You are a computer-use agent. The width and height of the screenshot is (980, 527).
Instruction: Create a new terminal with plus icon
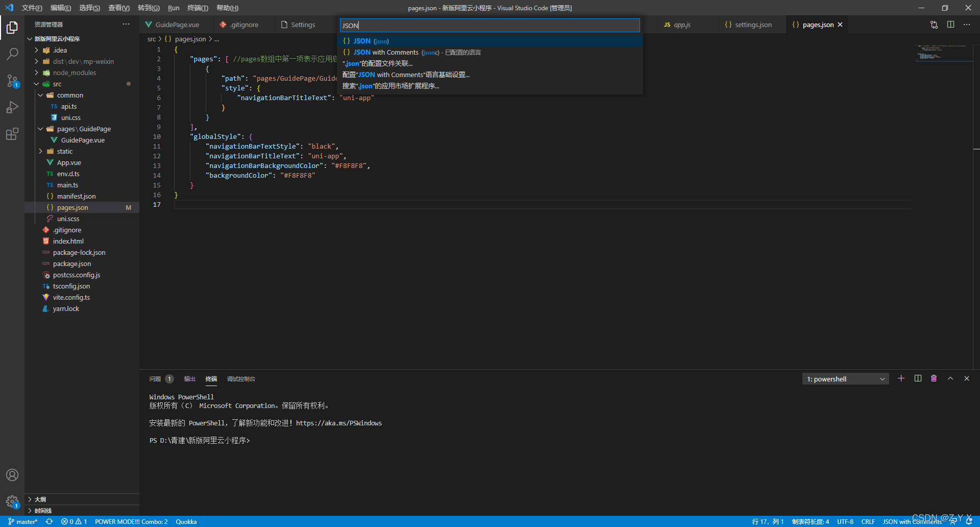pos(901,378)
